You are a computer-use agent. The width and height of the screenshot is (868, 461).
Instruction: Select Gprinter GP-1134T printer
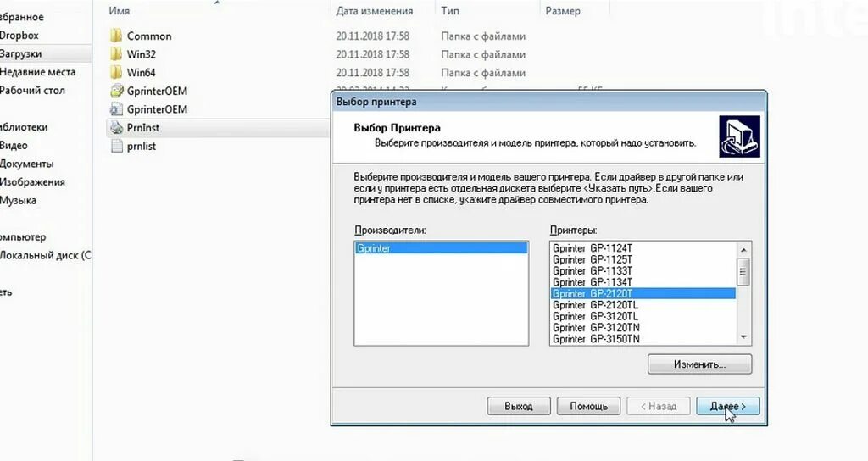(643, 282)
